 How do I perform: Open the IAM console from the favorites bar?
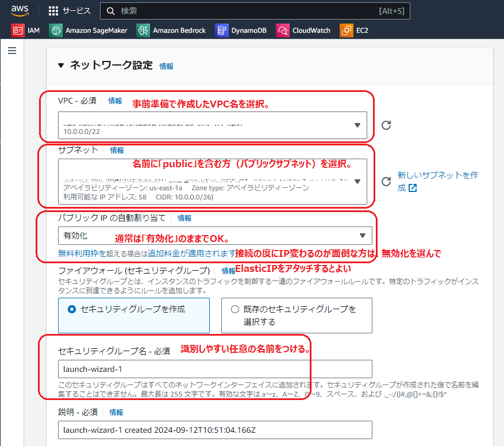click(x=28, y=30)
